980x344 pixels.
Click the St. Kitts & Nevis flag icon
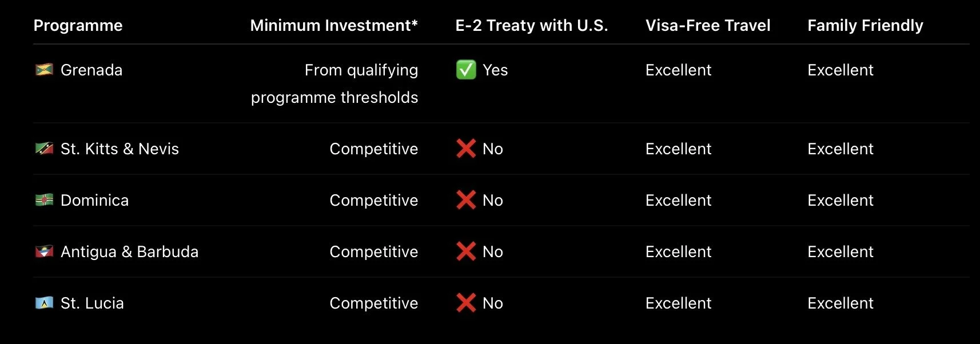click(44, 149)
